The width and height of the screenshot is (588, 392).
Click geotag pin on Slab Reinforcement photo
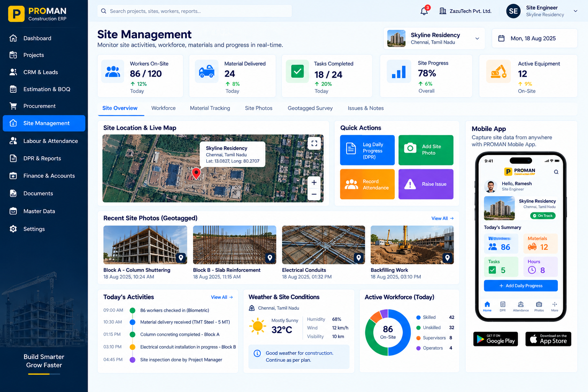(270, 258)
